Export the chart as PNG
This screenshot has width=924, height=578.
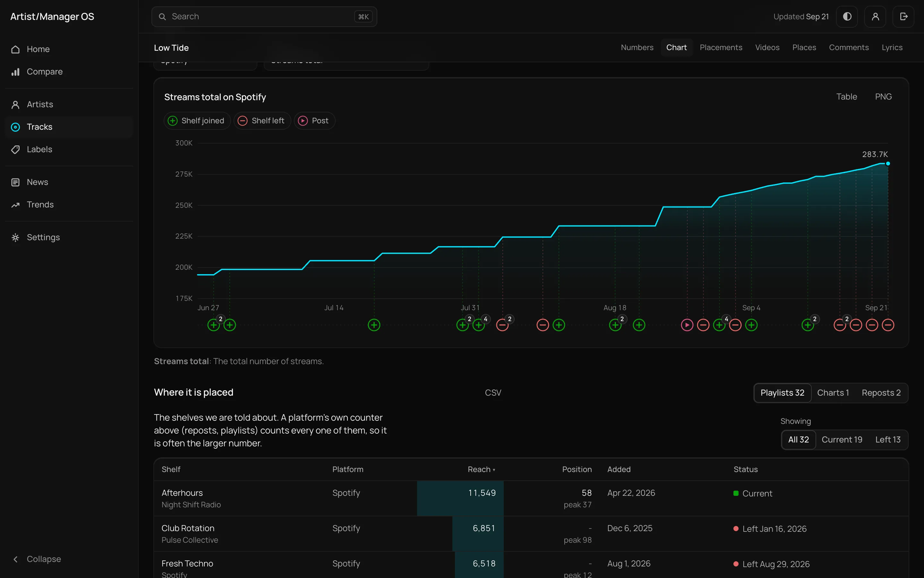[x=883, y=97]
